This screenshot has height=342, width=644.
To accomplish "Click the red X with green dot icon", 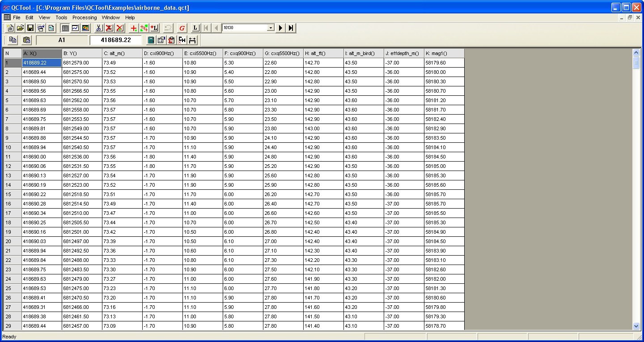I will click(x=119, y=28).
